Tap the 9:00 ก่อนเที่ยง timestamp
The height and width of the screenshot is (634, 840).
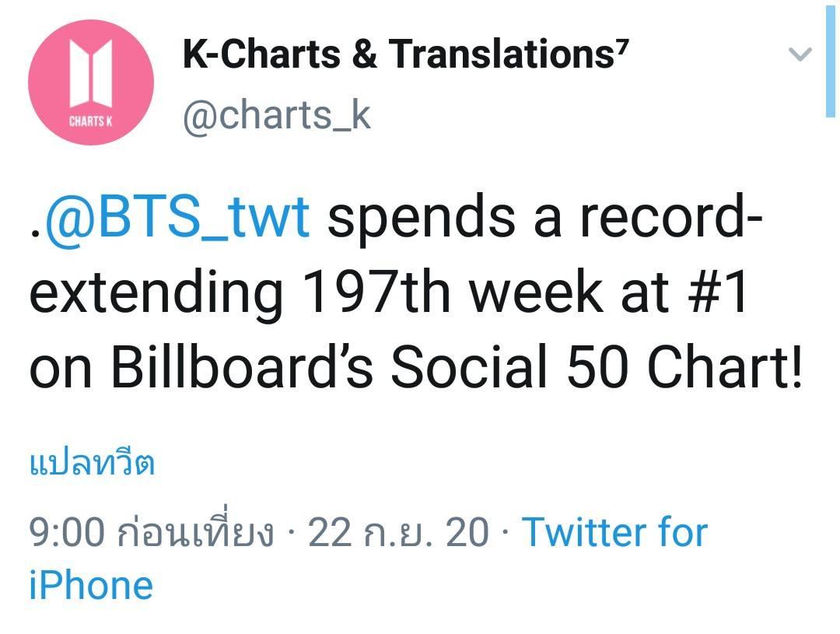click(x=152, y=531)
